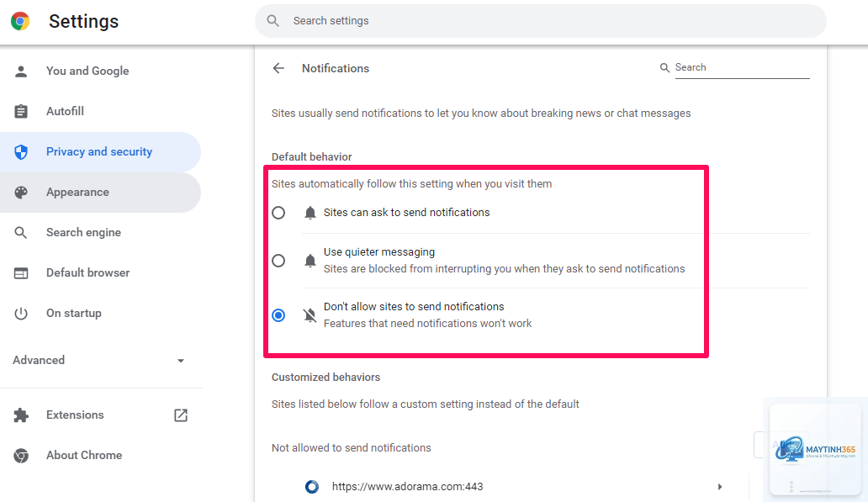Click the Customized behaviors heading
The image size is (868, 502).
[325, 377]
